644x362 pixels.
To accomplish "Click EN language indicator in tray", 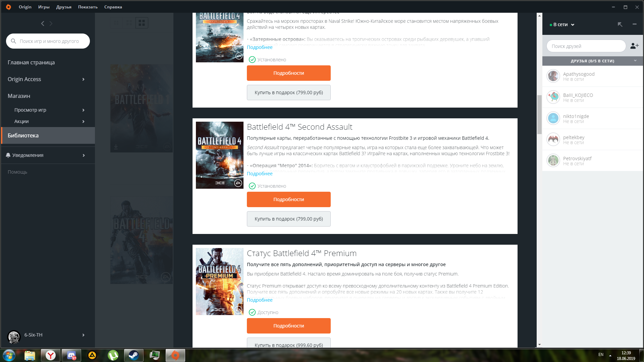I will tap(601, 355).
